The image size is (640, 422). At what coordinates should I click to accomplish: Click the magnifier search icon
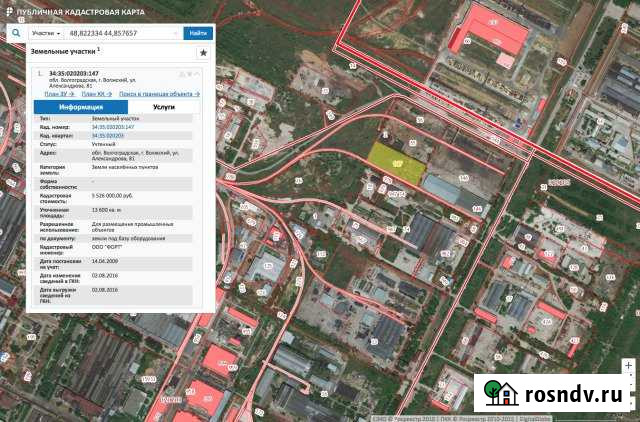(x=16, y=32)
